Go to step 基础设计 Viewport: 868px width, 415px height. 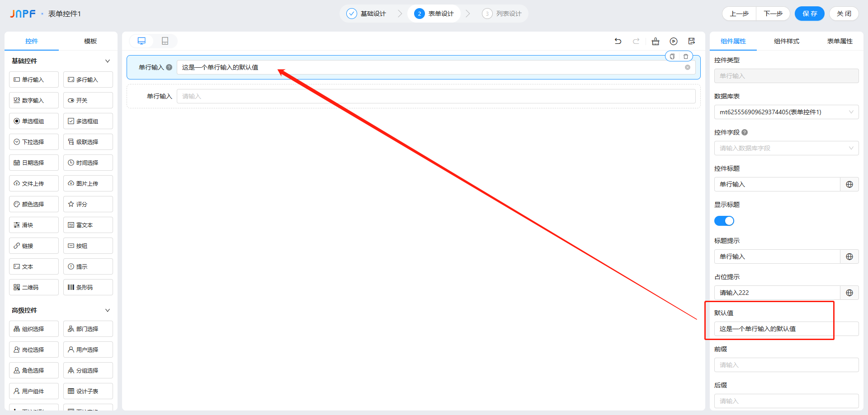tap(366, 14)
